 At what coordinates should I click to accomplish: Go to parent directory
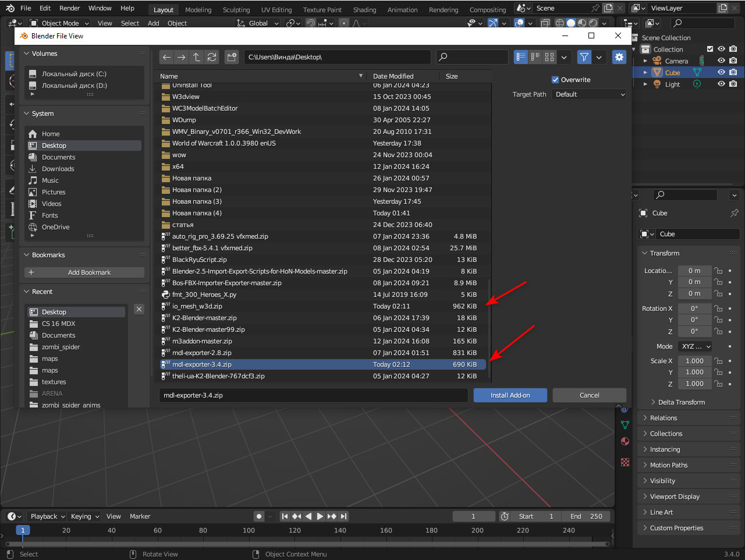point(197,57)
